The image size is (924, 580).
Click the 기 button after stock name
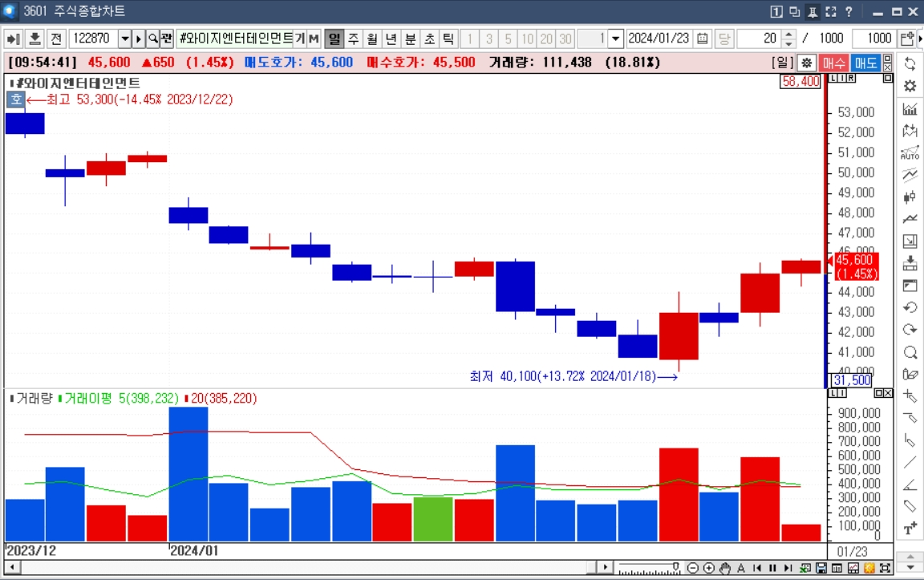point(300,39)
